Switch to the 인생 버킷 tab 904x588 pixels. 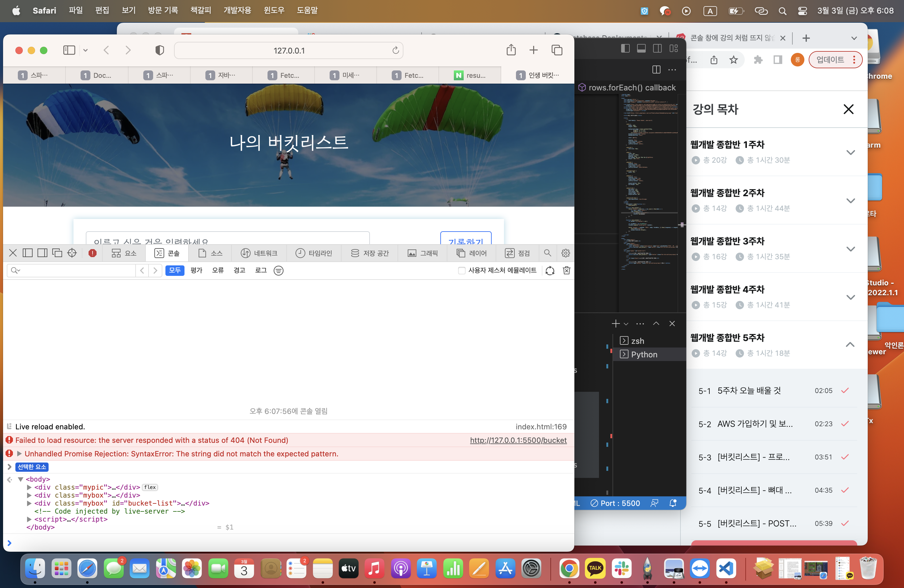pos(537,75)
